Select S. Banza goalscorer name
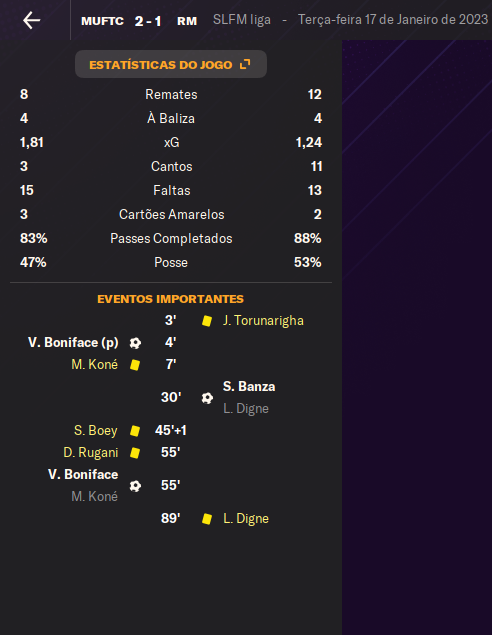The image size is (492, 635). point(249,386)
